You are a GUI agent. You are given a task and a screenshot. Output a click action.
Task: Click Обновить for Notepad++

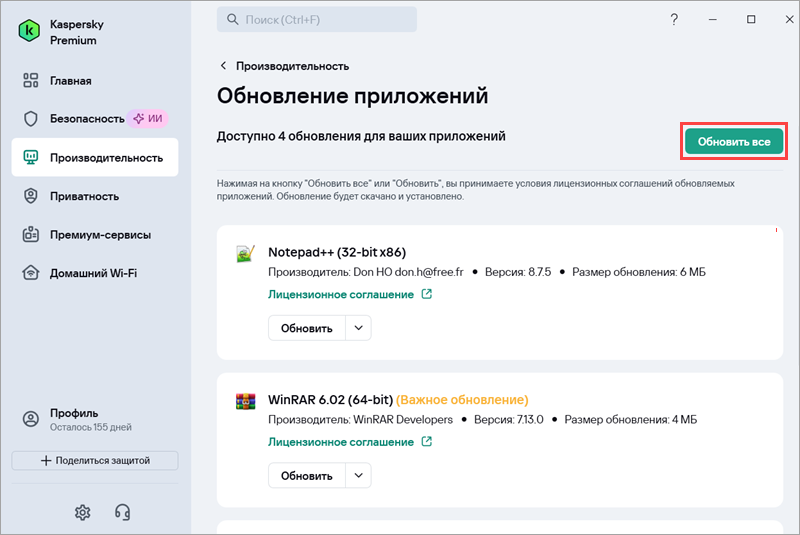pos(307,328)
